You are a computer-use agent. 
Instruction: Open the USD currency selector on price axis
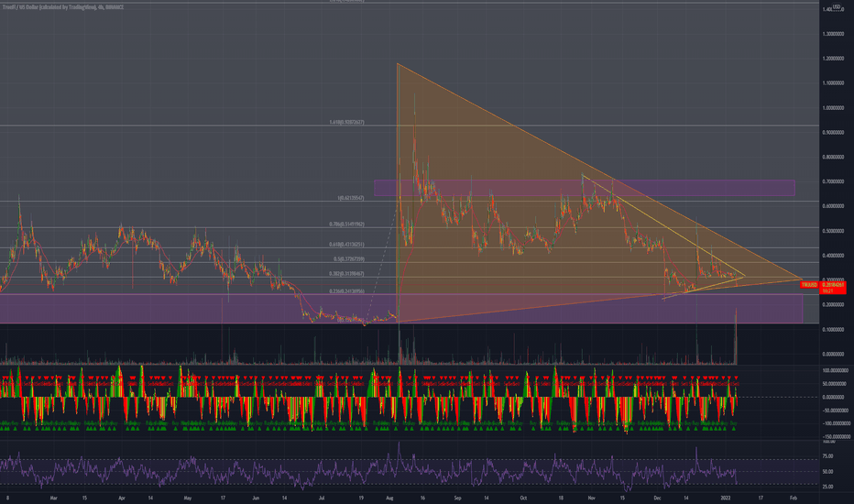(x=837, y=7)
